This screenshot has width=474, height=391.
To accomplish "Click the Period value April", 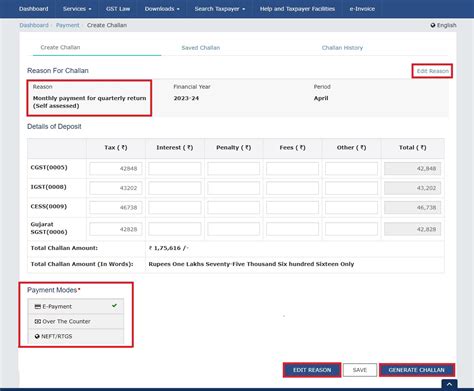I will point(321,98).
